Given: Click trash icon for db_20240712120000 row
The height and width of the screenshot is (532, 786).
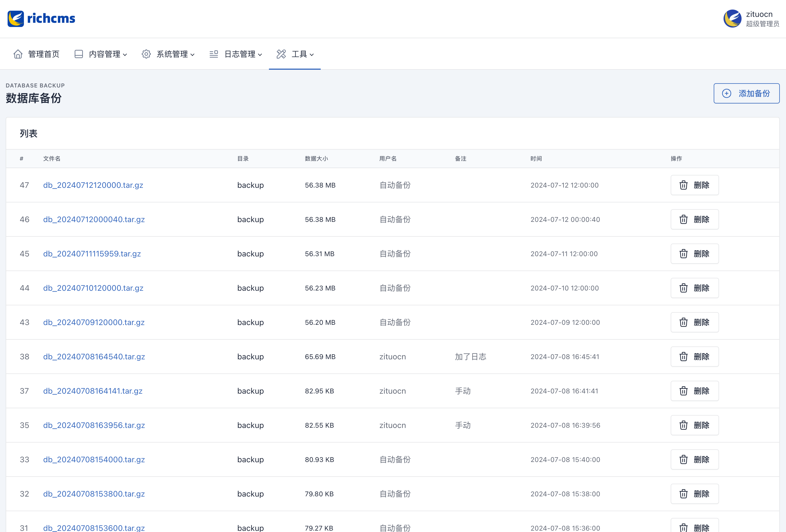Looking at the screenshot, I should pos(684,185).
